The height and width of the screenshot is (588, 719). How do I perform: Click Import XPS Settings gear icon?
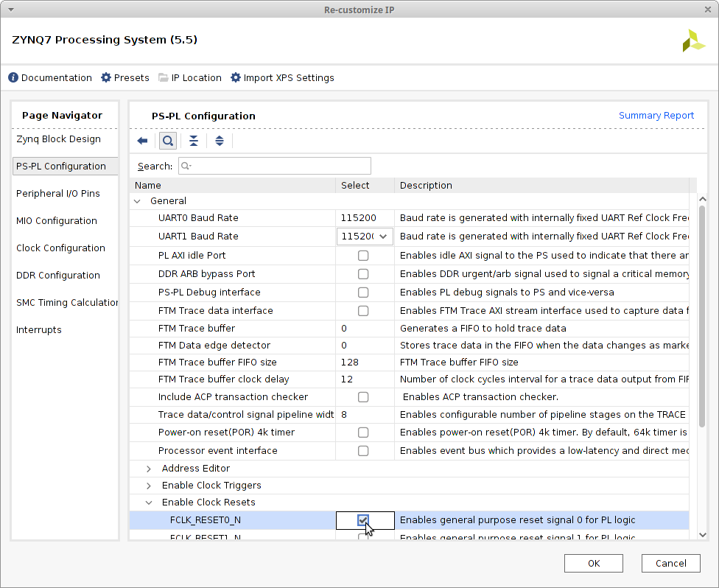236,78
